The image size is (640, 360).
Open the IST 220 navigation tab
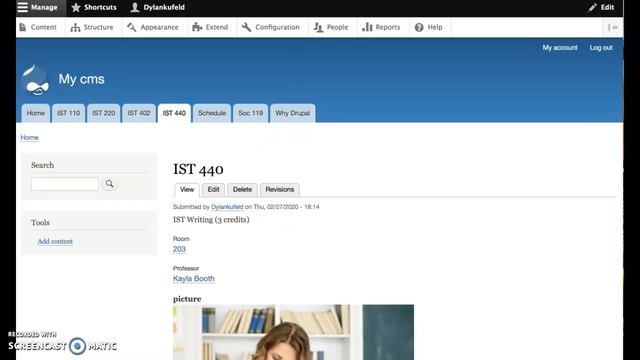pyautogui.click(x=104, y=113)
